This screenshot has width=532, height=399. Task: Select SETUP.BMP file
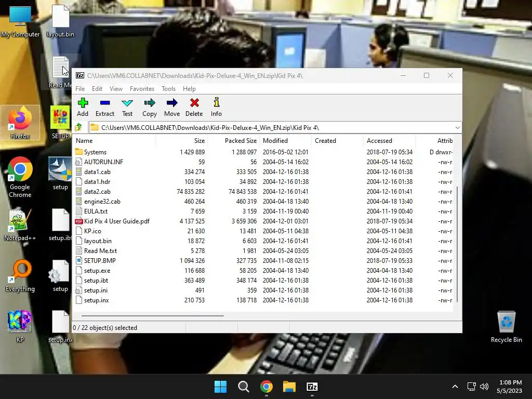(263, 260)
